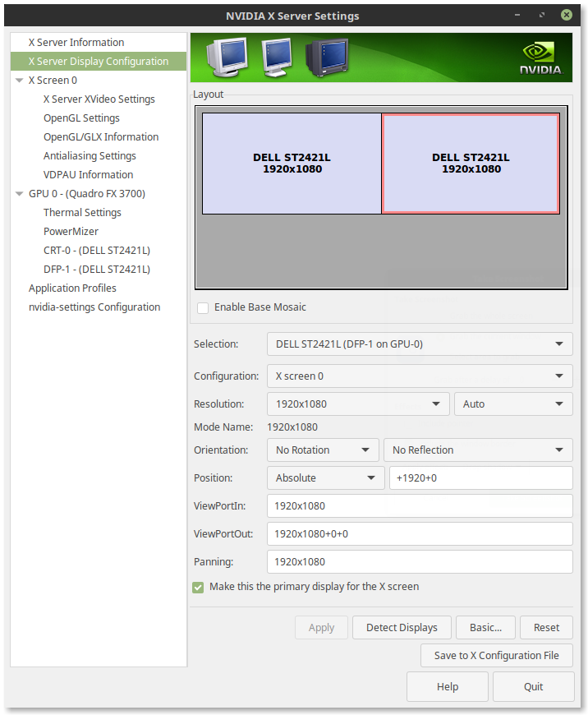Screen dimensions: 588x715
Task: Select X Screen 0 tree entry
Action: coord(53,81)
